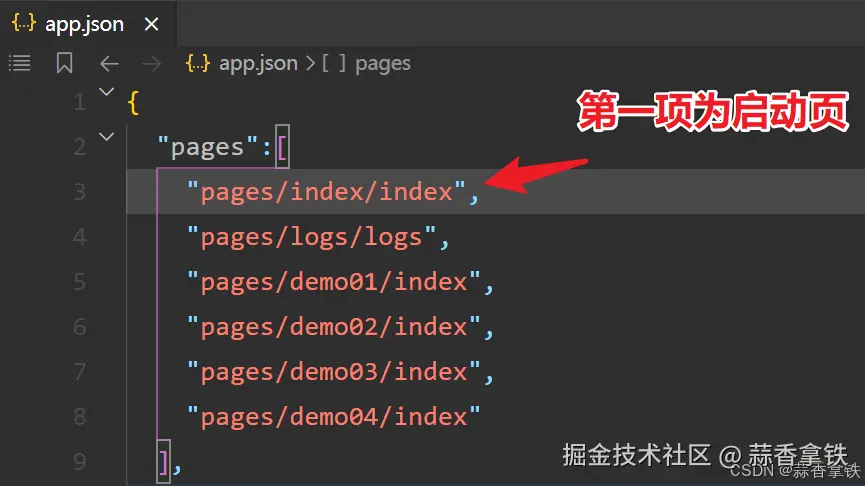Click the pages breadcrumb item
This screenshot has width=865, height=486.
pos(383,64)
